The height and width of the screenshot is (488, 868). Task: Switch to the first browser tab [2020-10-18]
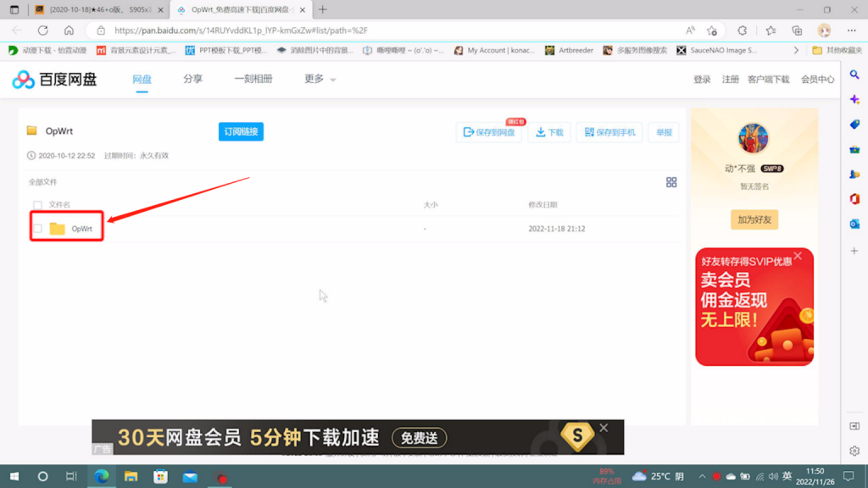coord(99,10)
